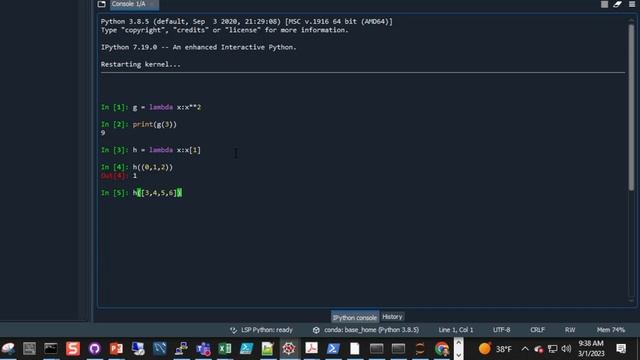Open the clock showing 9:38 AM
The width and height of the screenshot is (640, 360).
tap(591, 349)
